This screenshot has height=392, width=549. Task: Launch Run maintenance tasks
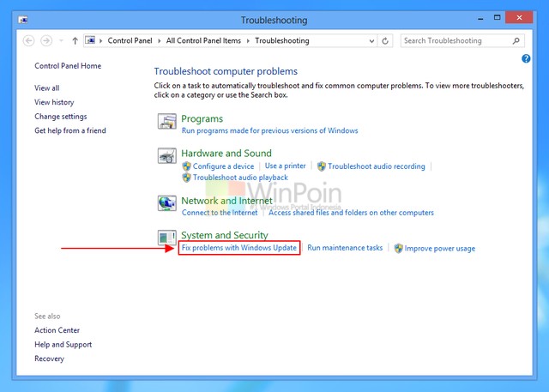point(345,248)
